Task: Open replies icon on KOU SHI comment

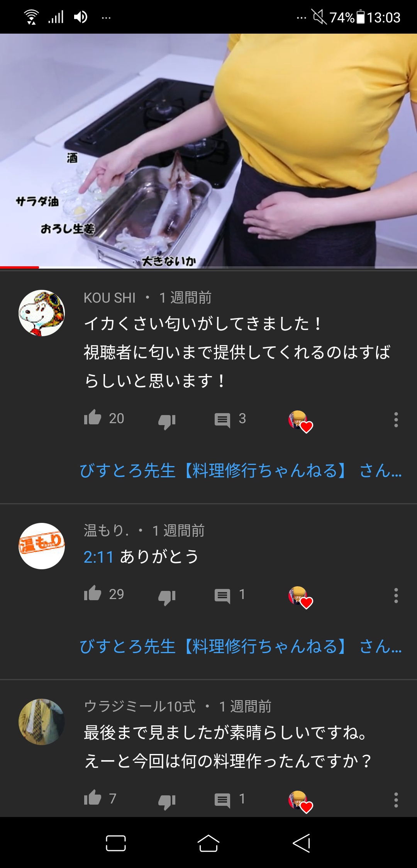Action: [222, 420]
